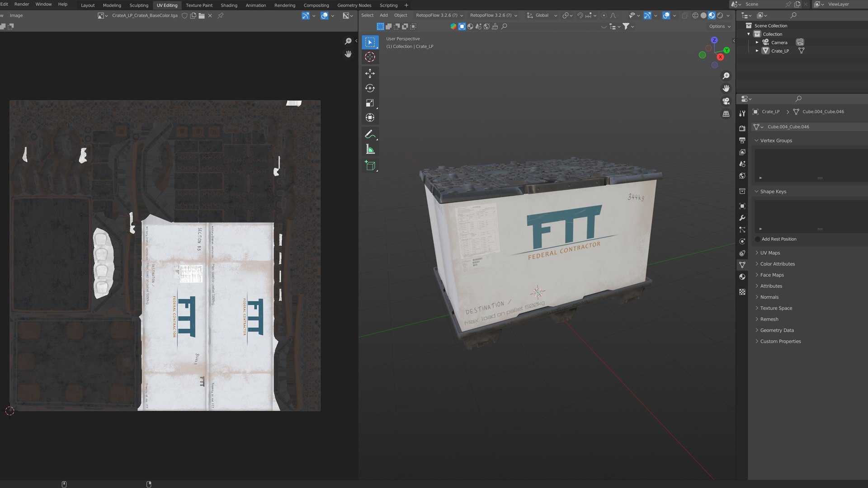Viewport: 868px width, 488px height.
Task: Click the open image folder icon
Action: (x=202, y=15)
